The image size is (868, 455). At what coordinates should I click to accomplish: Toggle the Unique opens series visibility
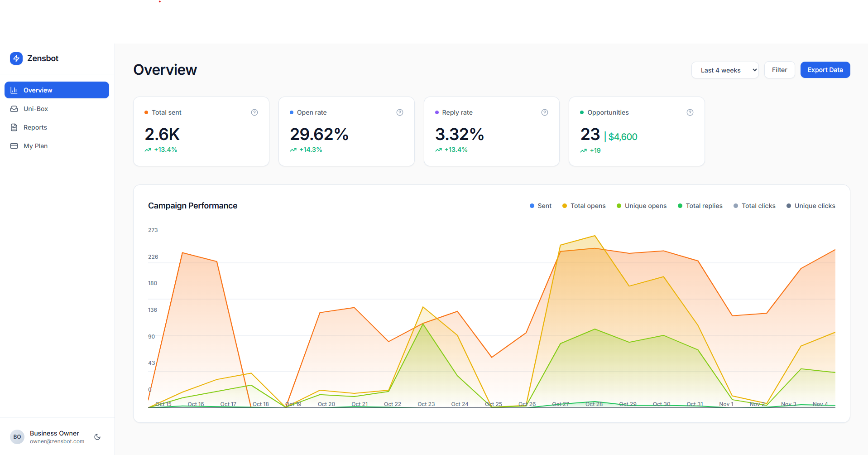click(641, 205)
